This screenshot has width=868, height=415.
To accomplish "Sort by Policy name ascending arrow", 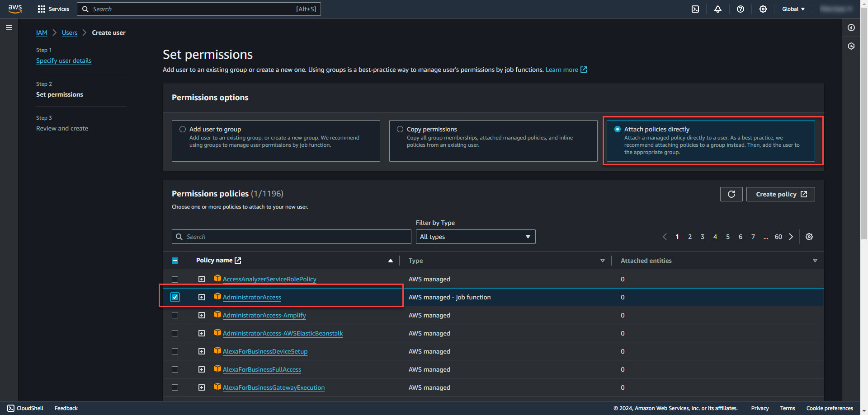I will (391, 261).
